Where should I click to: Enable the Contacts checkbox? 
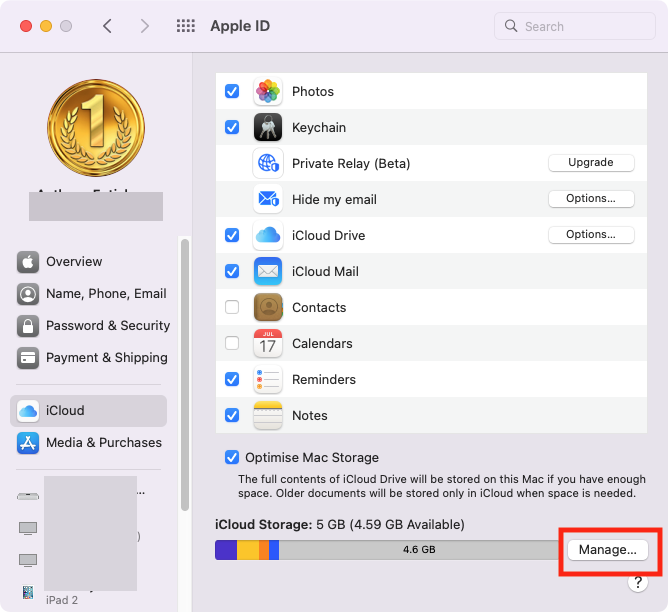(x=232, y=307)
